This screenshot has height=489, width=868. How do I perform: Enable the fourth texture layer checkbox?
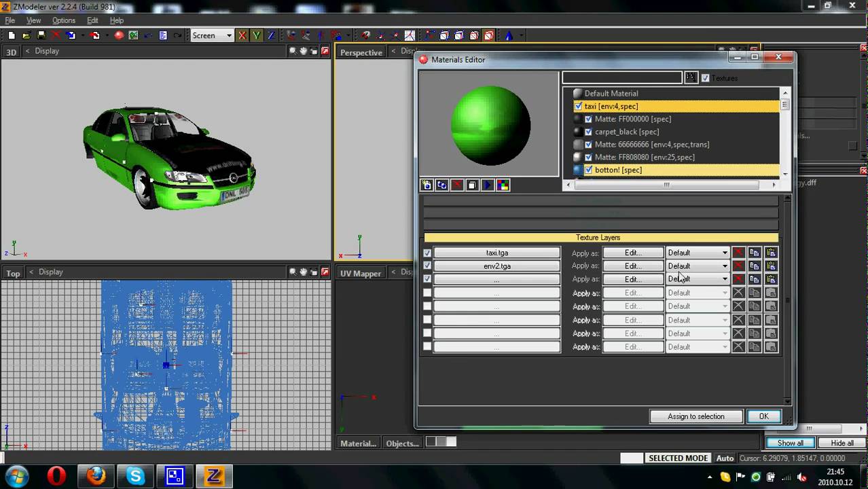427,293
